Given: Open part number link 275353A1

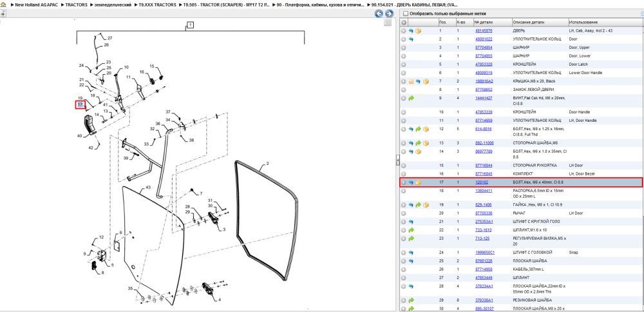Looking at the screenshot, I should pyautogui.click(x=484, y=222).
